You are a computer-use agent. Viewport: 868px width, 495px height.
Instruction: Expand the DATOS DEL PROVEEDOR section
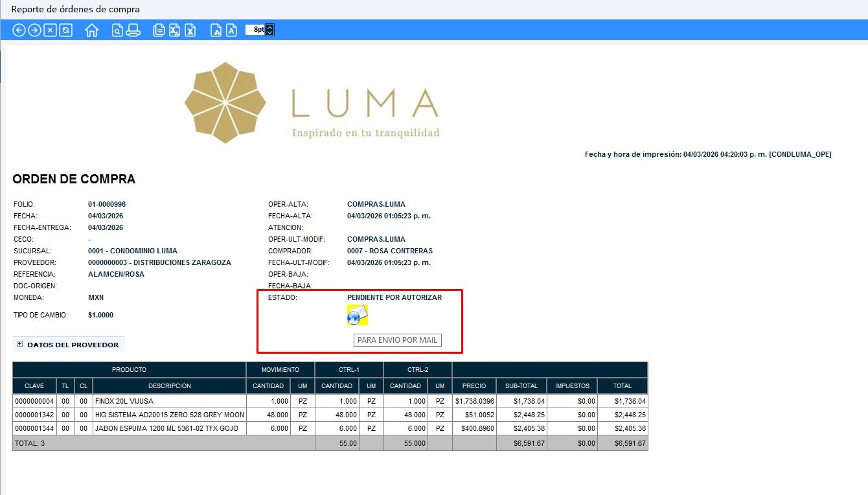pos(20,345)
